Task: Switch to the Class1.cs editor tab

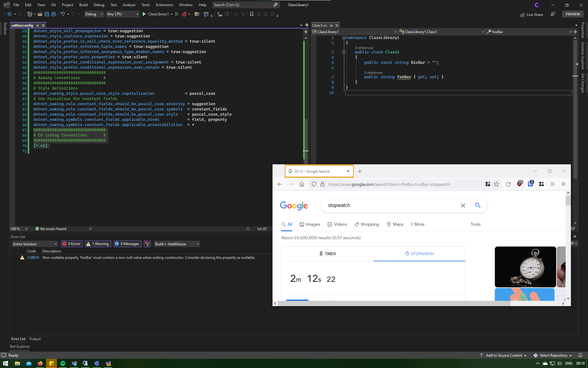Action: tap(320, 25)
